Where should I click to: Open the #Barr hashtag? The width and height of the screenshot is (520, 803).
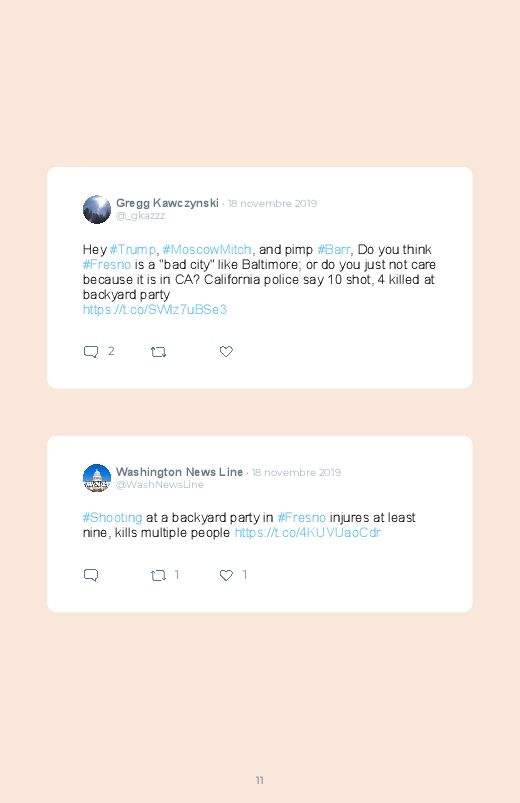tap(334, 249)
